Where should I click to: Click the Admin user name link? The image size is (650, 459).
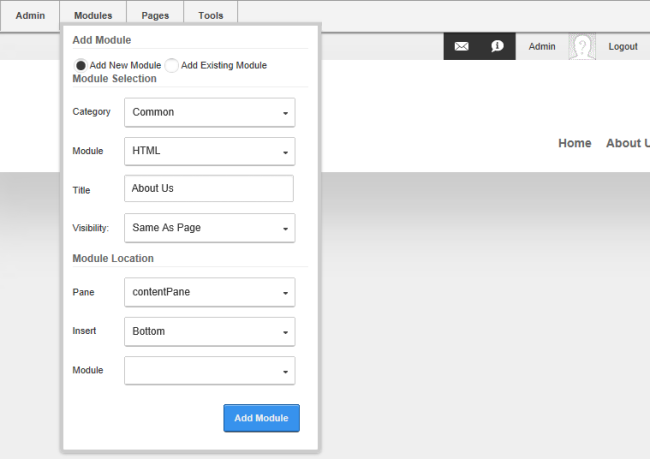[x=542, y=46]
